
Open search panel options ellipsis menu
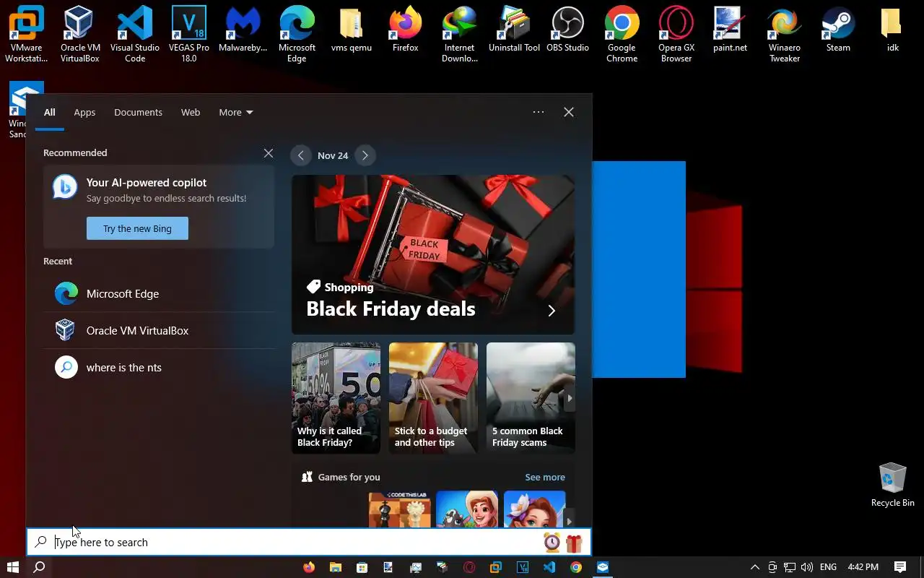pos(539,112)
